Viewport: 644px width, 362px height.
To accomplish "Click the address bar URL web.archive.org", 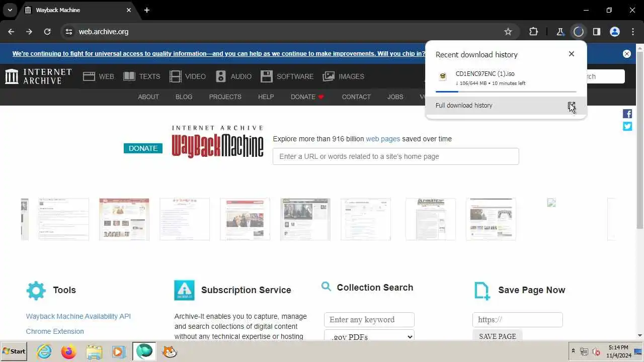I will tap(104, 32).
